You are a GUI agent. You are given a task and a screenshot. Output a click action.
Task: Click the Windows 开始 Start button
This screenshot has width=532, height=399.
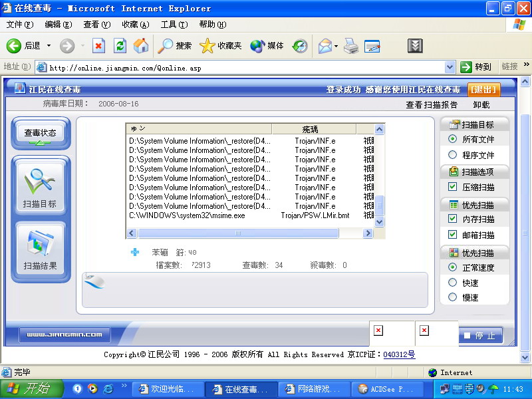pos(32,389)
